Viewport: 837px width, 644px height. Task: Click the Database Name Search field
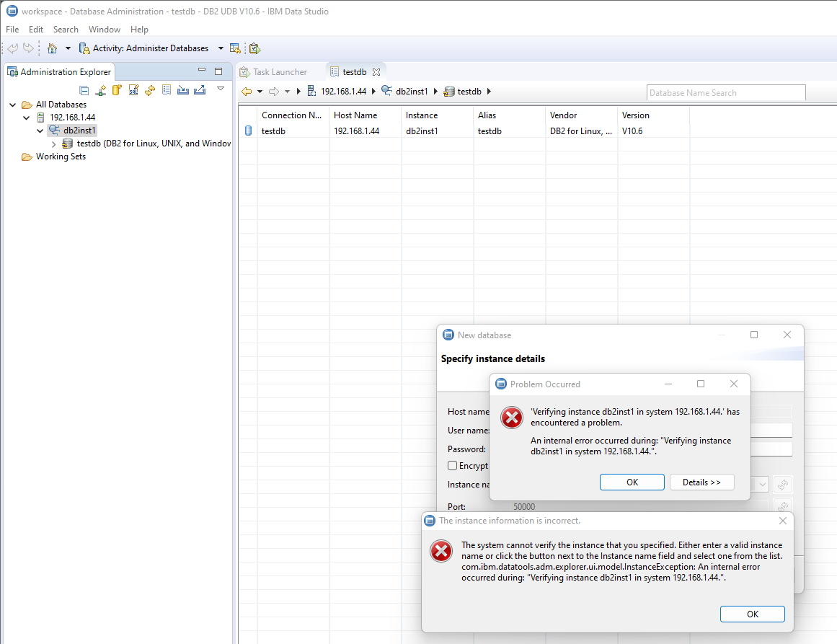[725, 92]
